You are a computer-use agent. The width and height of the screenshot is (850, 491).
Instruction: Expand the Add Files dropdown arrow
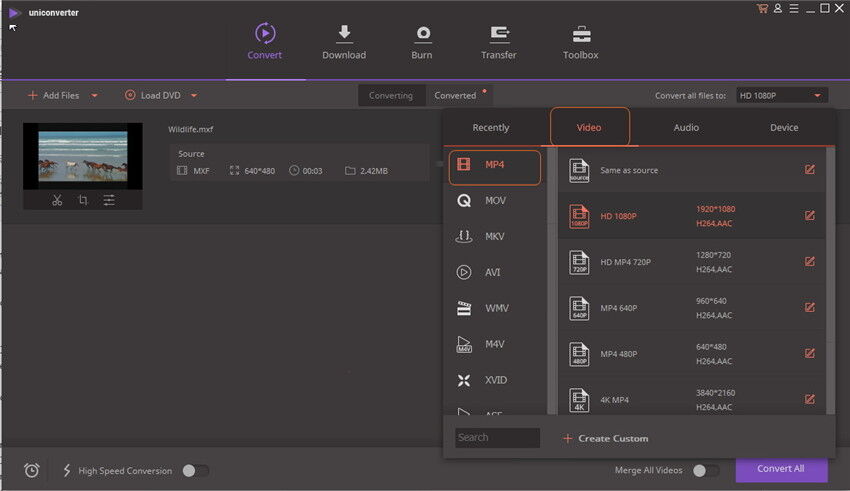pyautogui.click(x=94, y=96)
